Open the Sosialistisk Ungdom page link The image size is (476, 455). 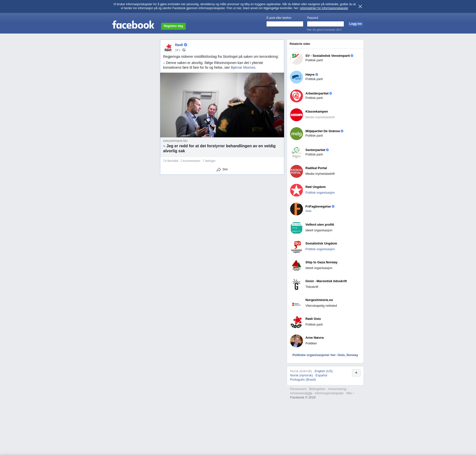[321, 243]
